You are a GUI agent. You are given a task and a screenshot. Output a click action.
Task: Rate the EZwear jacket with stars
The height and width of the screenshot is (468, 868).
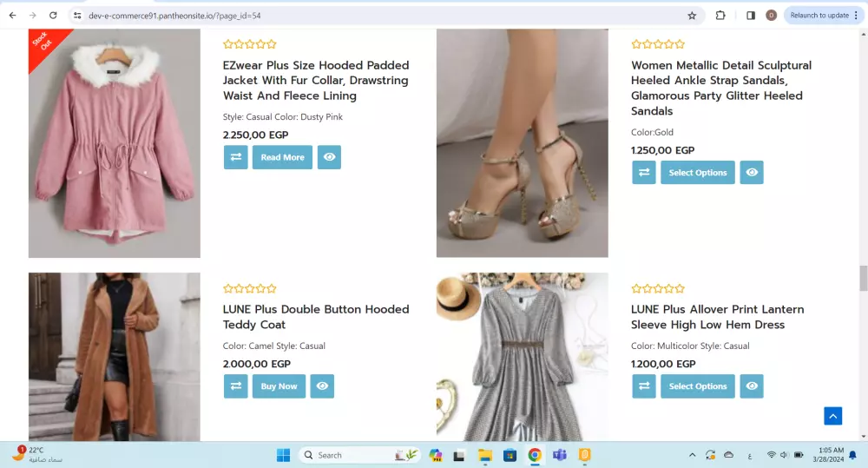(250, 44)
